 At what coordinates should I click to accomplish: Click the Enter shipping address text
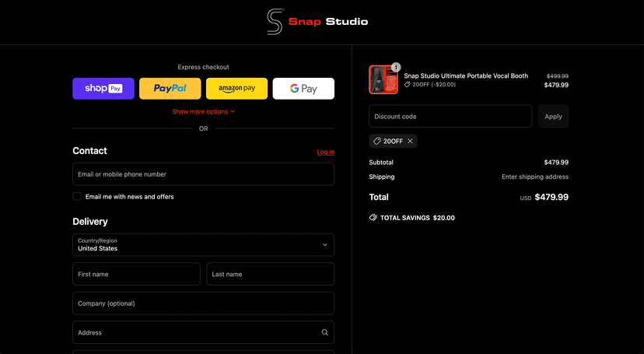tap(535, 177)
